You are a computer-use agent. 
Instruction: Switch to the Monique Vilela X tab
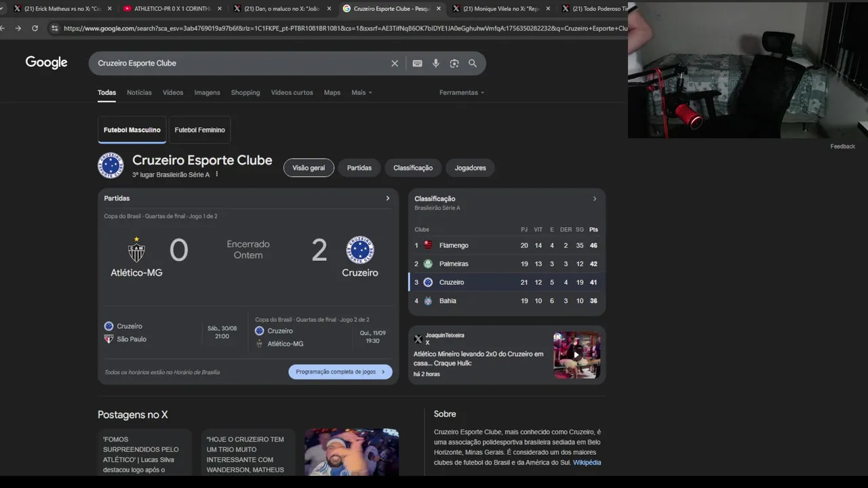coord(502,9)
